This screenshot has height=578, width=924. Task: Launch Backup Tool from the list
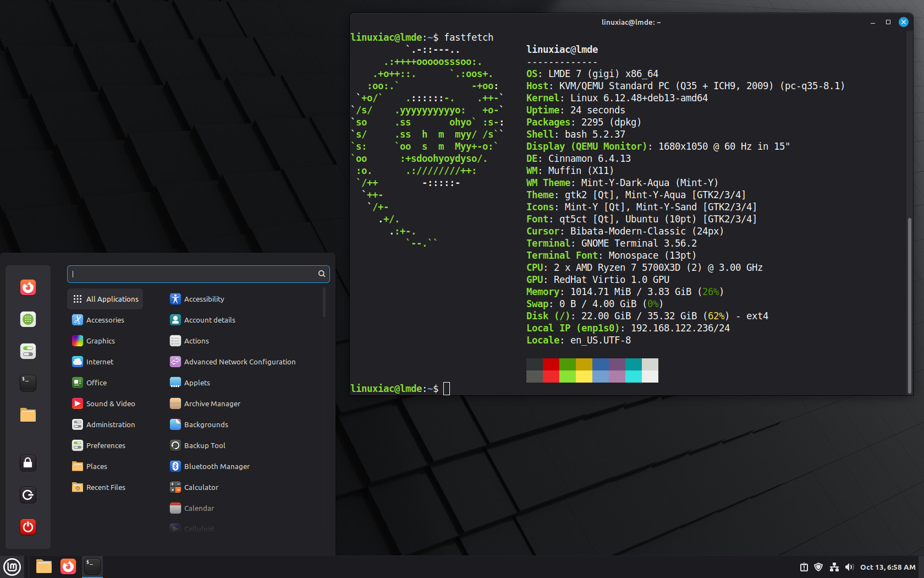[x=204, y=445]
